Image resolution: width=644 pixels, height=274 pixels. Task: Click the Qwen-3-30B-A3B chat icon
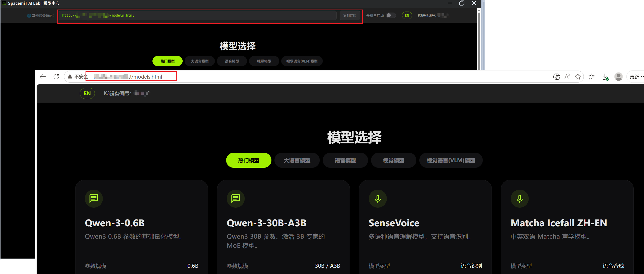tap(236, 198)
